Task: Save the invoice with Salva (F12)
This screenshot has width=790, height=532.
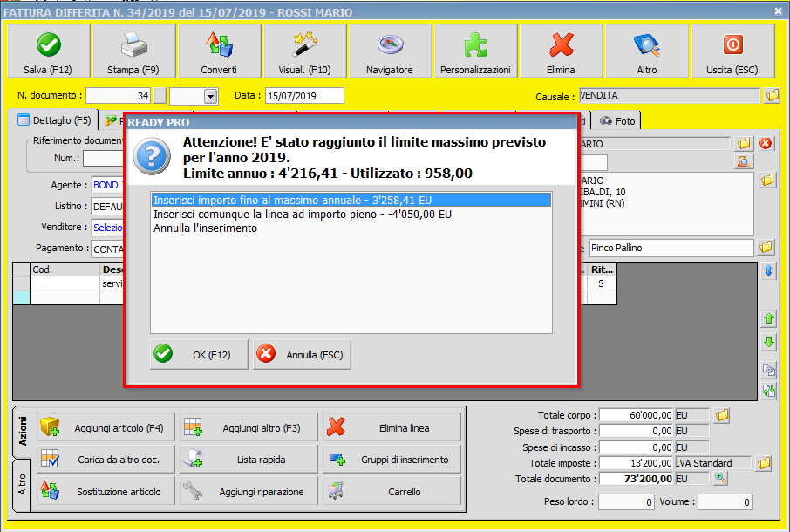Action: [x=48, y=51]
